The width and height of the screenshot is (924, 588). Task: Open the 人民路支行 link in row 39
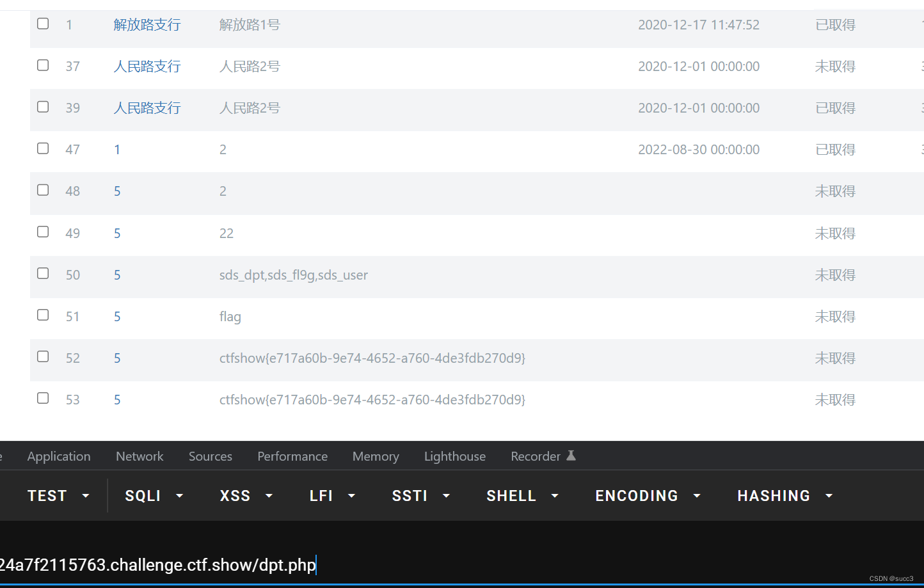(x=147, y=108)
